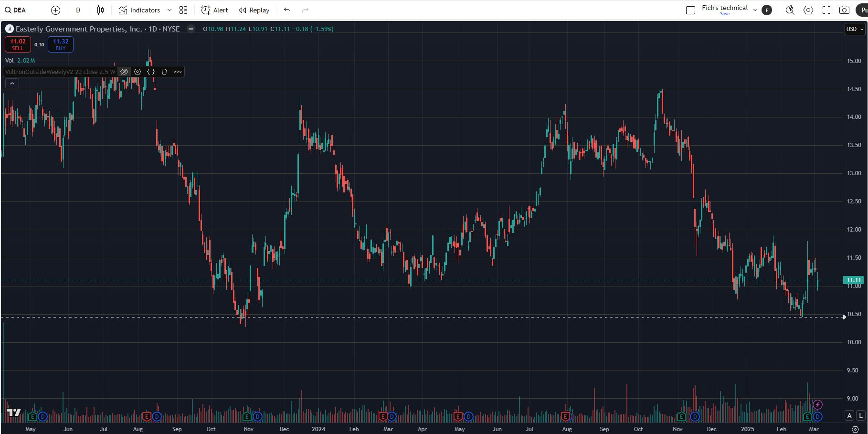Open VoltronOutsideWeeklyV2 indicator settings
Viewport: 868px width, 434px height.
(138, 72)
